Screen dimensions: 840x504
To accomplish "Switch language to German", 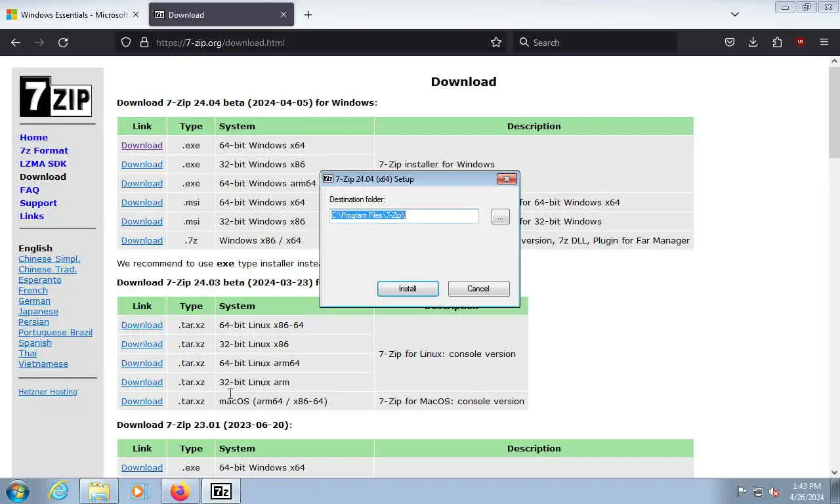I will point(34,301).
